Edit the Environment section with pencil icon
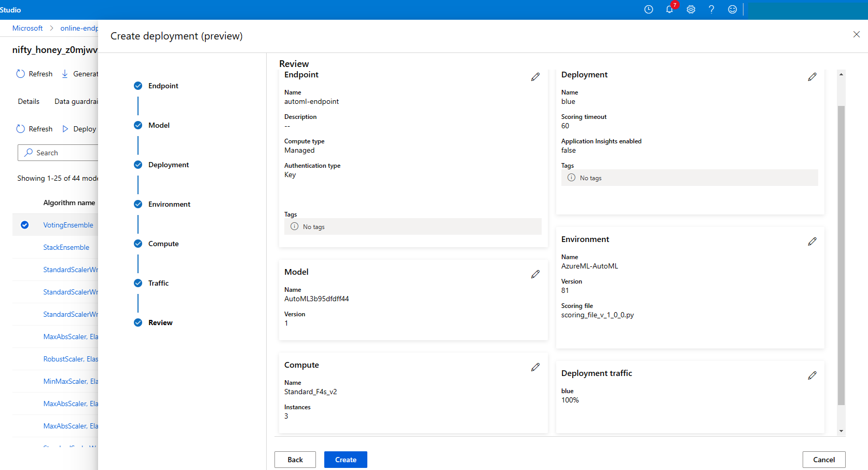This screenshot has width=868, height=470. tap(812, 241)
